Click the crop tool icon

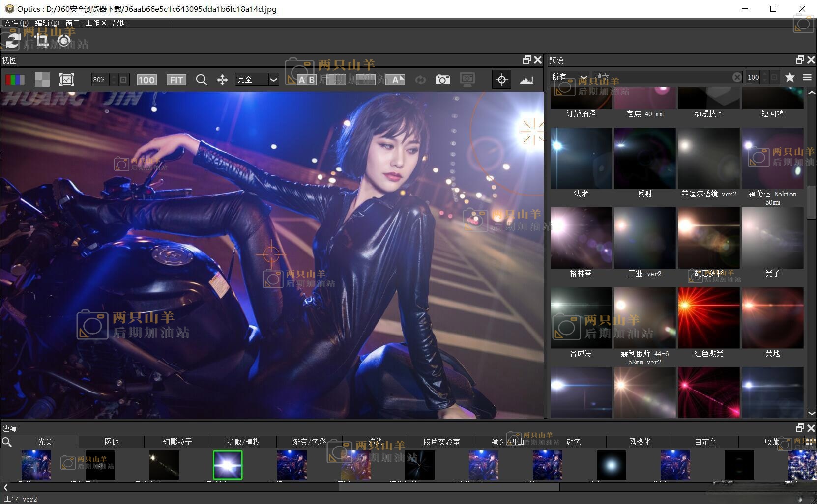(x=41, y=40)
